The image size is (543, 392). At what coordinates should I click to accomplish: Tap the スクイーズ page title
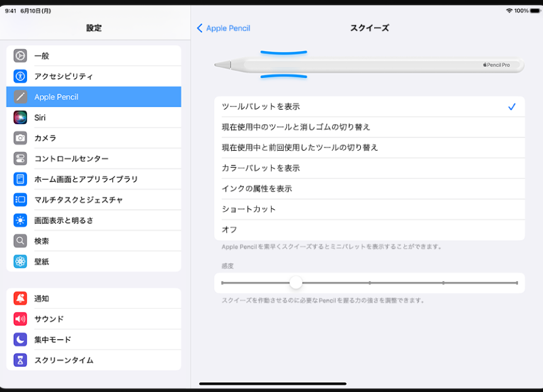[x=370, y=28]
